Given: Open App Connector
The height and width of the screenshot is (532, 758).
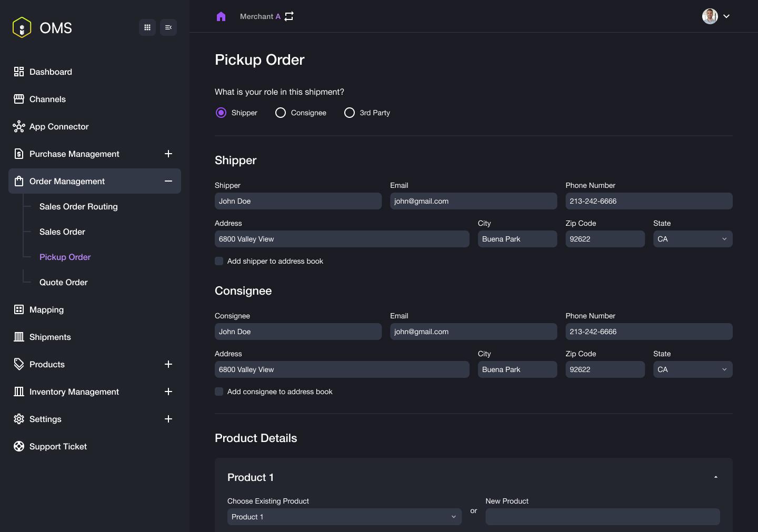Looking at the screenshot, I should pos(59,126).
